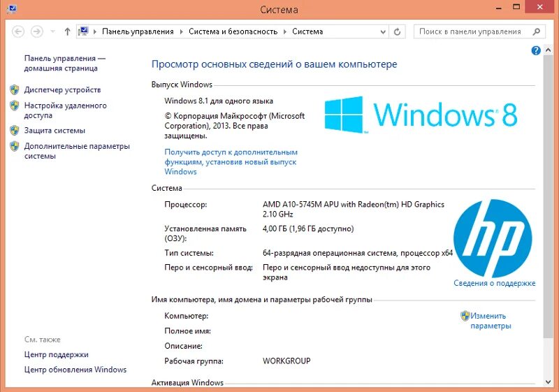The image size is (559, 392).
Task: Click the Просмотр основных сведений heading
Action: pyautogui.click(x=274, y=64)
